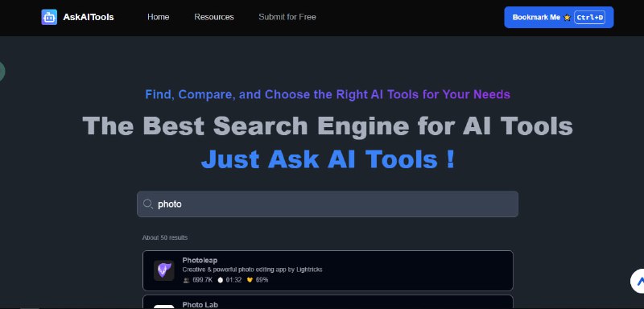Open the Resources menu item
The width and height of the screenshot is (644, 309).
[x=214, y=17]
